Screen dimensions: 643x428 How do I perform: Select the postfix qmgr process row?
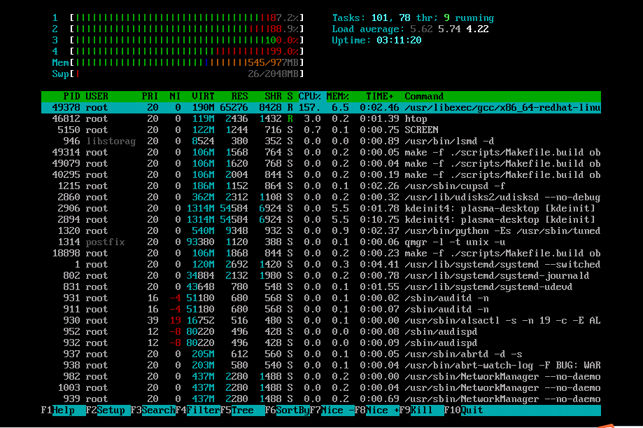click(321, 242)
